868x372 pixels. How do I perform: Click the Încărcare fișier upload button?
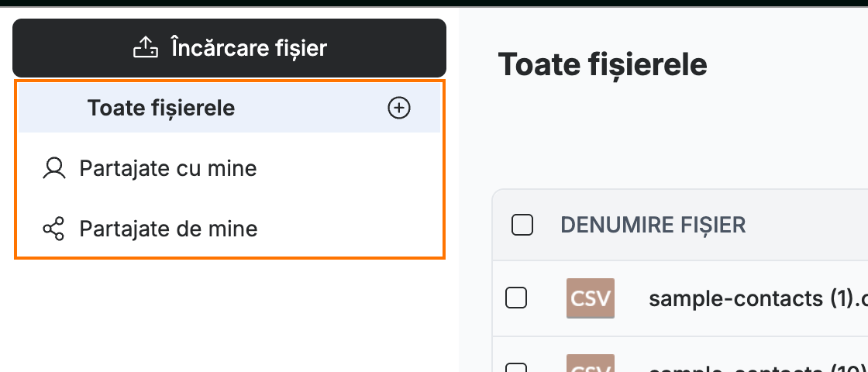pos(229,48)
